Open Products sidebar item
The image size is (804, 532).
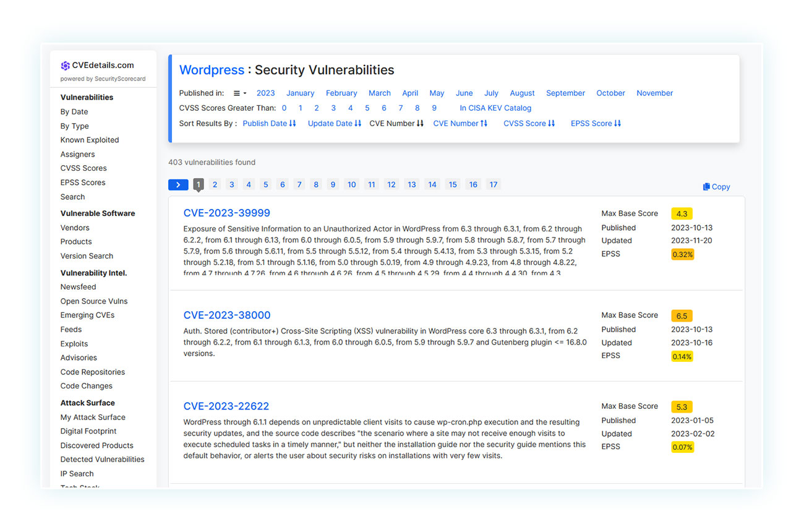tap(76, 242)
